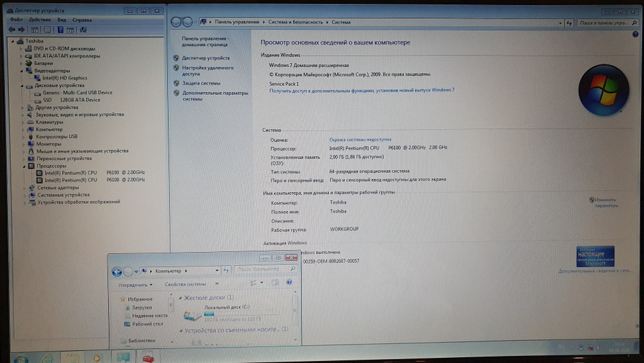Click the refresh icon in Компьютер address bar

click(x=226, y=271)
